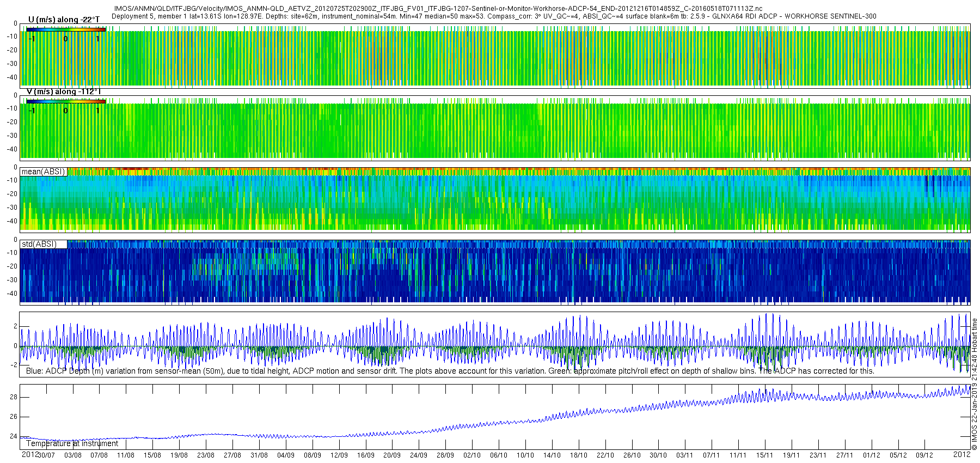980x463 pixels.
Task: Click the 'Temperature at instrument' label
Action: [x=72, y=443]
